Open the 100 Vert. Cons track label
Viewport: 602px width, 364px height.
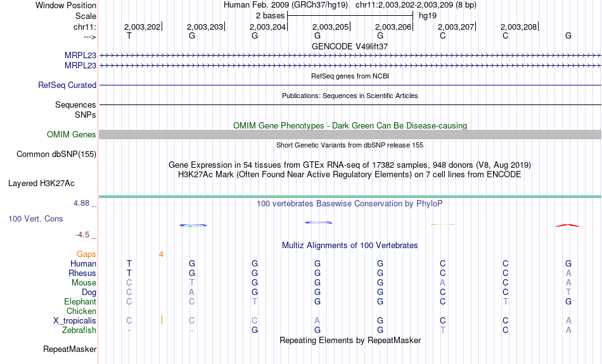tap(35, 218)
